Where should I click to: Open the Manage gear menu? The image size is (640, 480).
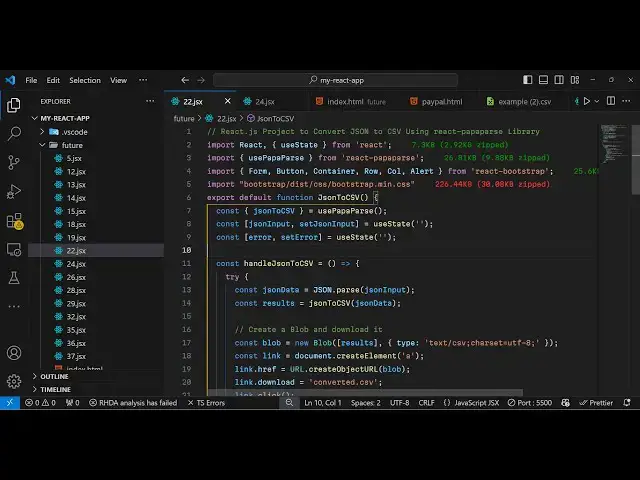tap(14, 381)
